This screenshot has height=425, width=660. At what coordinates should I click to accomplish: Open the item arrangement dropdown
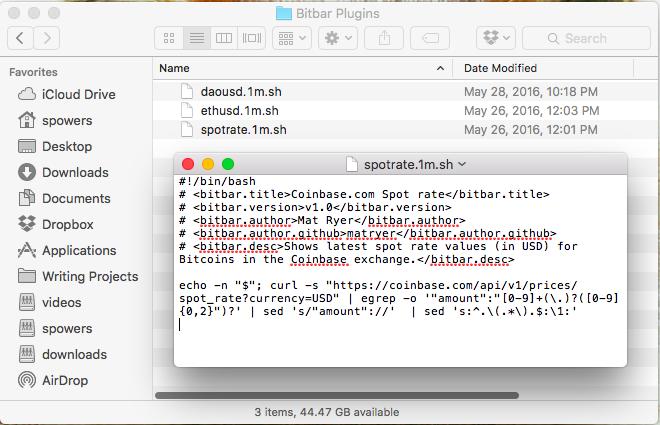pyautogui.click(x=292, y=38)
